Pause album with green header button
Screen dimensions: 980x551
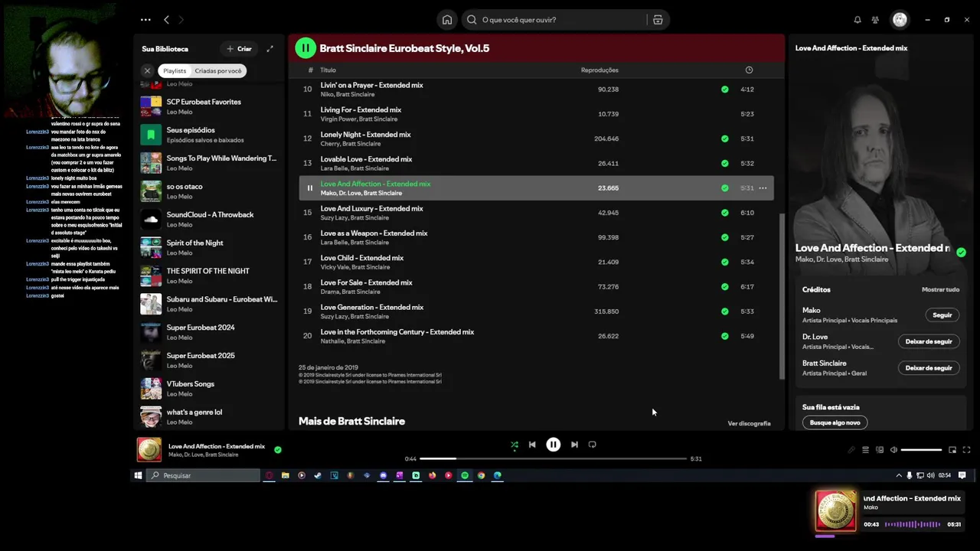pyautogui.click(x=305, y=48)
